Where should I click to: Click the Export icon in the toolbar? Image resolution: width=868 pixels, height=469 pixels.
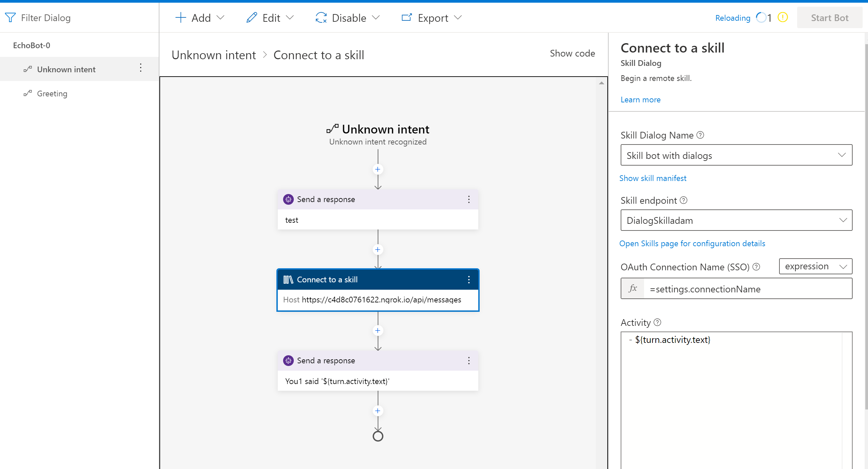(406, 17)
